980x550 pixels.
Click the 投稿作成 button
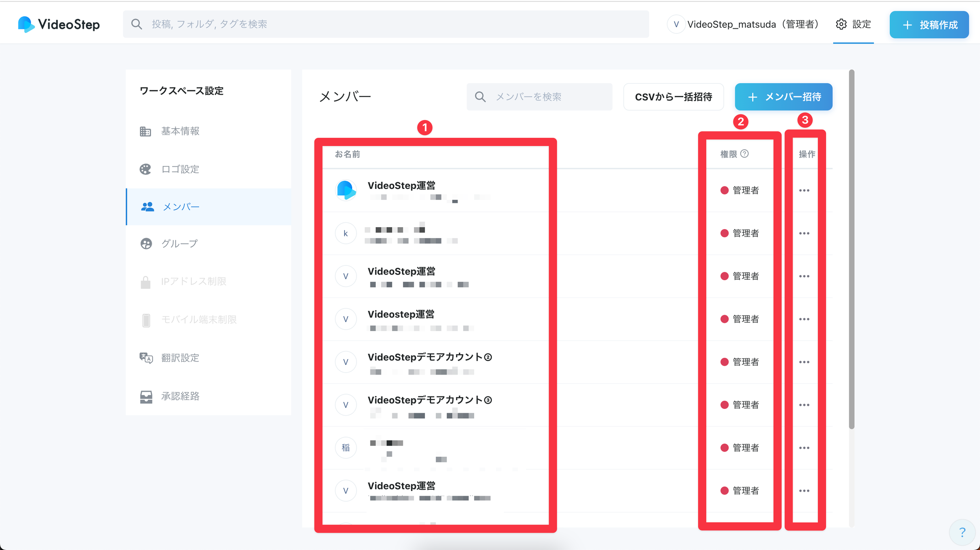point(929,25)
